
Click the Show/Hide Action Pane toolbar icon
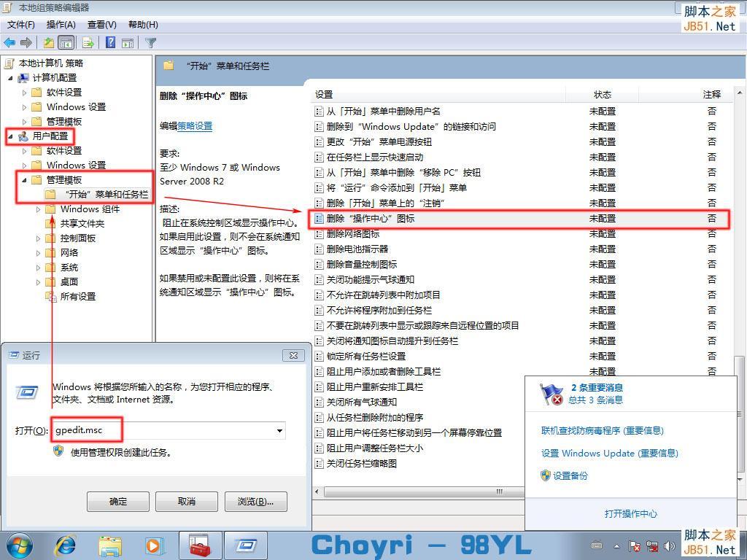127,42
